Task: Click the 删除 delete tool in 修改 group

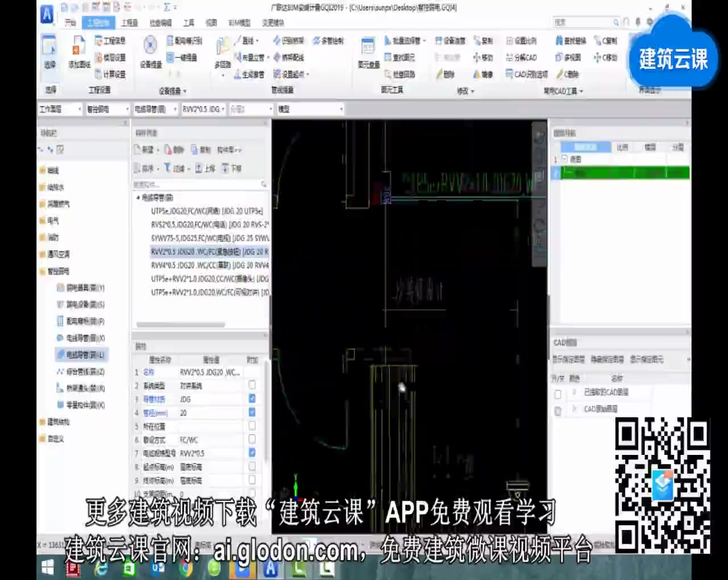Action: point(445,74)
